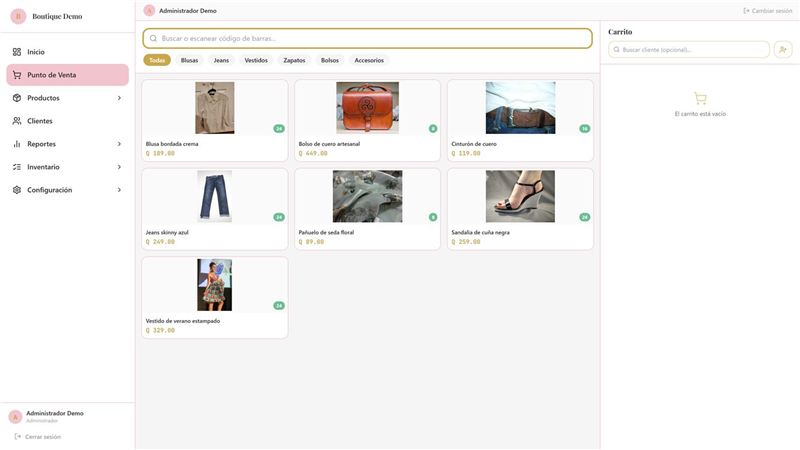800x450 pixels.
Task: Click the price Q 189.00
Action: (160, 153)
